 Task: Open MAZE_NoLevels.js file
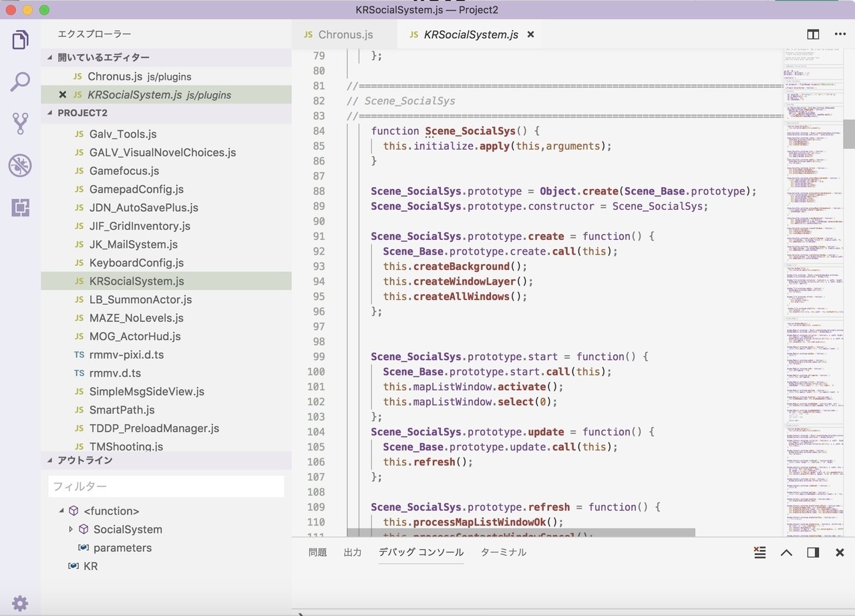pyautogui.click(x=166, y=318)
